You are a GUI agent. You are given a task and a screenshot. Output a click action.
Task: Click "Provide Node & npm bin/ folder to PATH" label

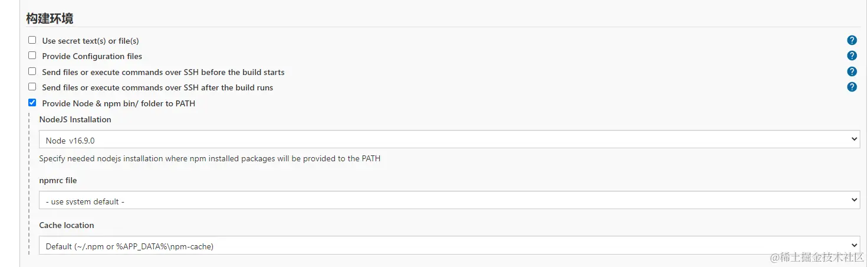click(119, 103)
